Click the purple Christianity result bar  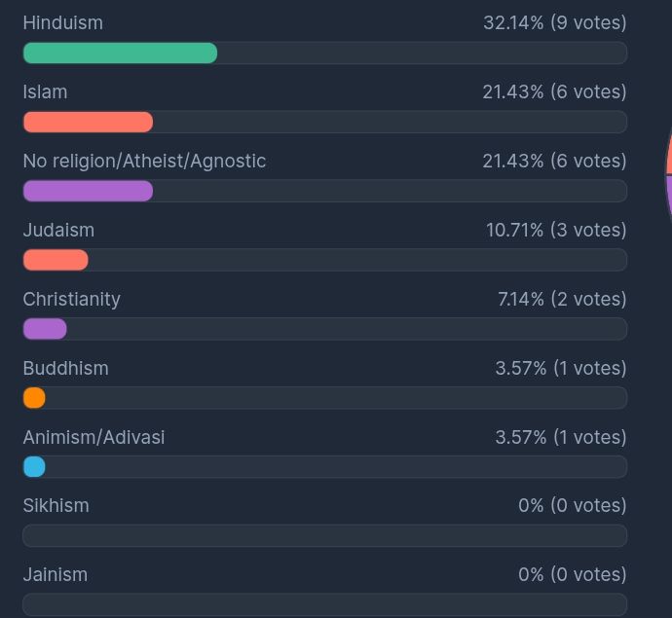click(x=45, y=330)
